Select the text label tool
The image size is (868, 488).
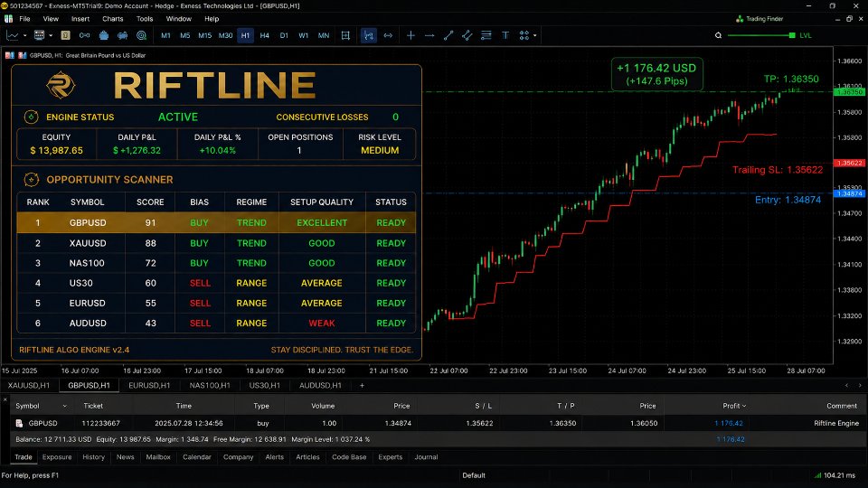point(505,35)
